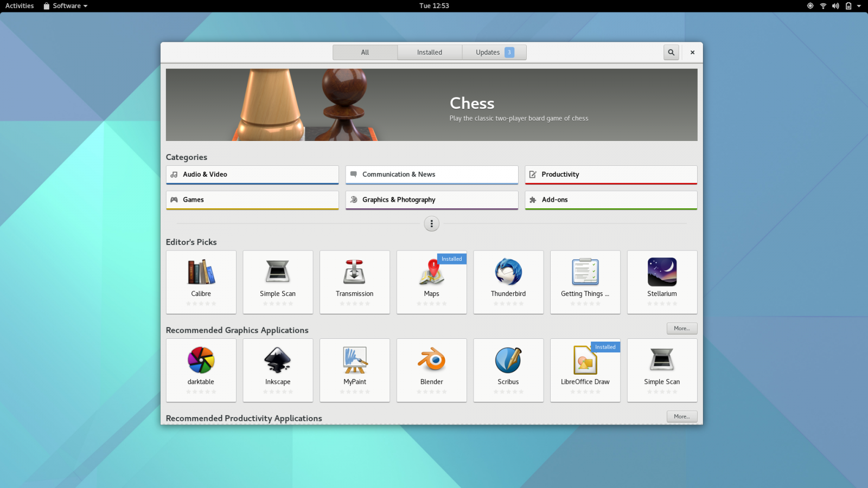This screenshot has height=488, width=868.
Task: Open the featured Chess banner
Action: (431, 105)
